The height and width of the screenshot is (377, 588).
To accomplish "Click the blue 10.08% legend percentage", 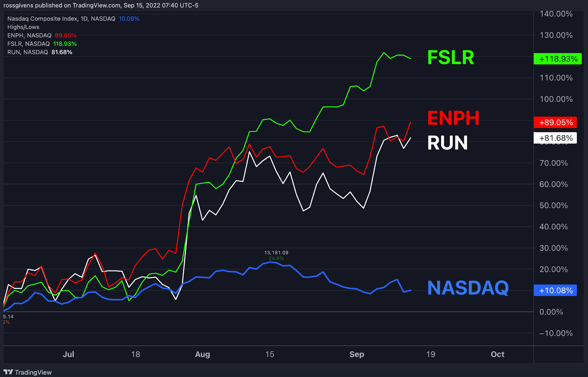I will click(129, 18).
